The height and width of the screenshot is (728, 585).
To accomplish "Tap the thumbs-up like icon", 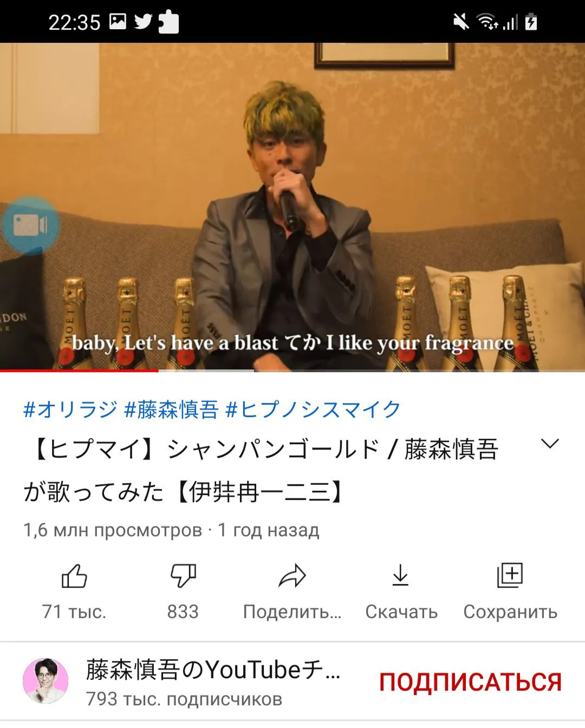I will 74,576.
